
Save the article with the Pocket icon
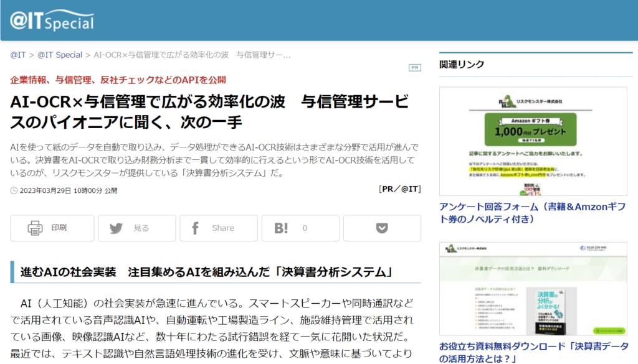[382, 228]
